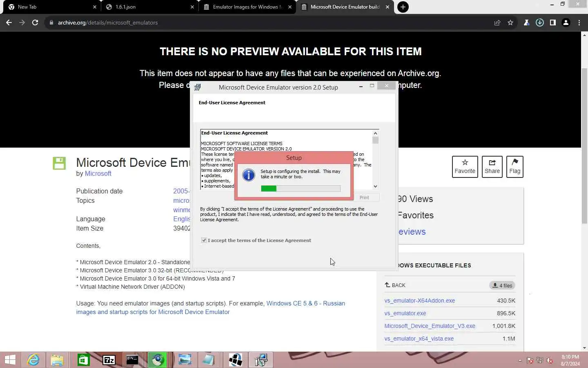Click the page vertical scrollbar thumb
Screen dimensions: 588x368
(x=584, y=146)
